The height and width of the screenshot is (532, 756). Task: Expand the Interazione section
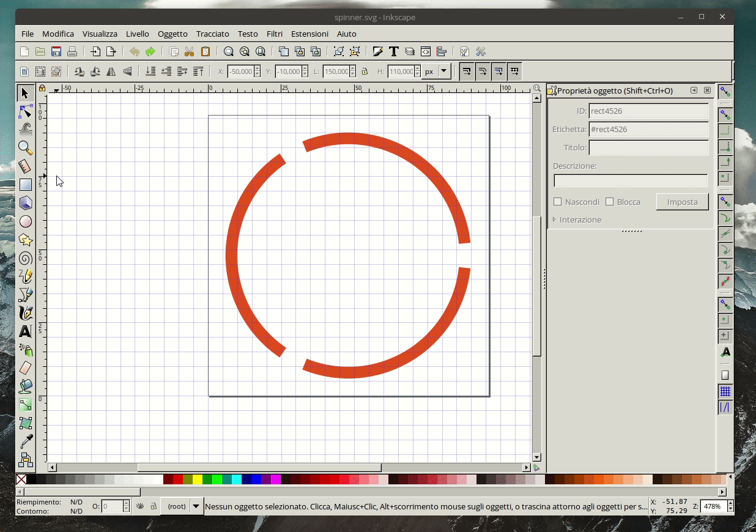click(577, 220)
